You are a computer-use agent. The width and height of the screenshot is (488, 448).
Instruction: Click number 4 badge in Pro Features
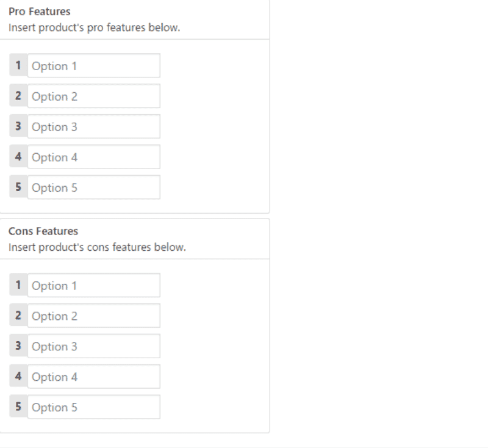click(18, 157)
